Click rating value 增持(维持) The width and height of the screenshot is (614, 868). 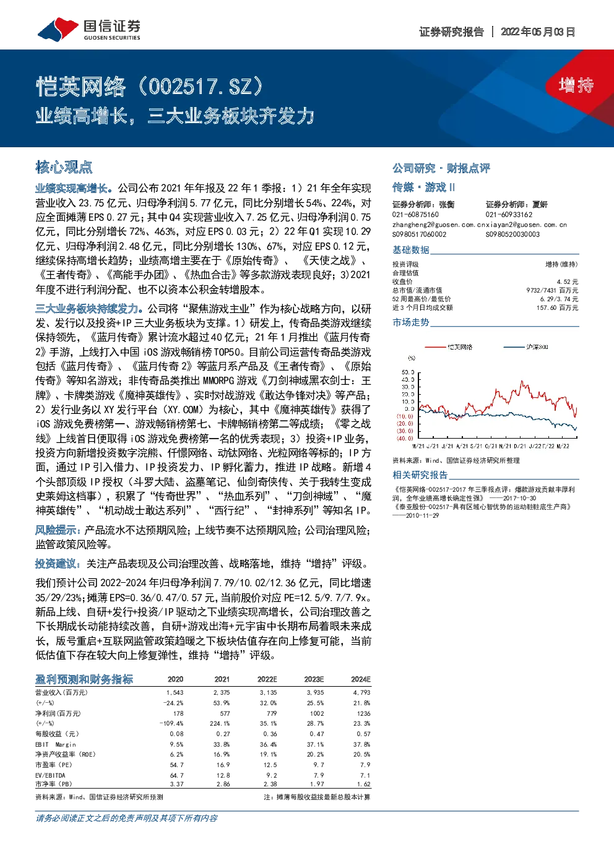point(561,264)
